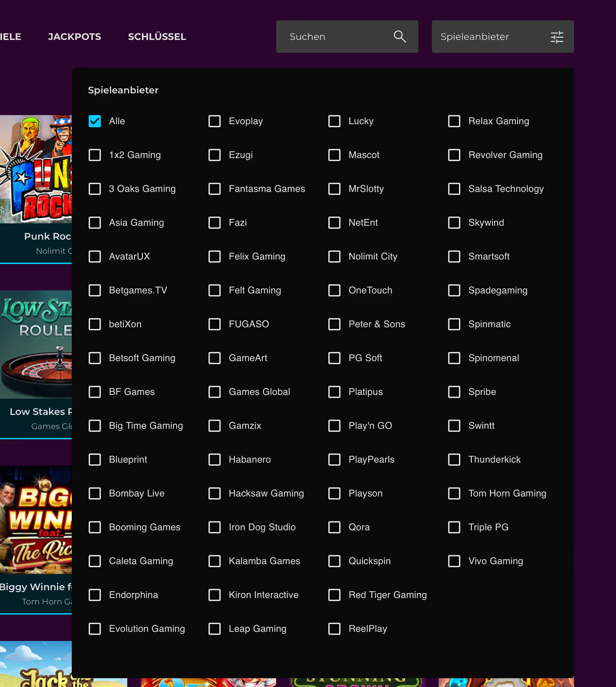The height and width of the screenshot is (687, 616).
Task: Select the Play'n GO checkbox
Action: tap(334, 426)
